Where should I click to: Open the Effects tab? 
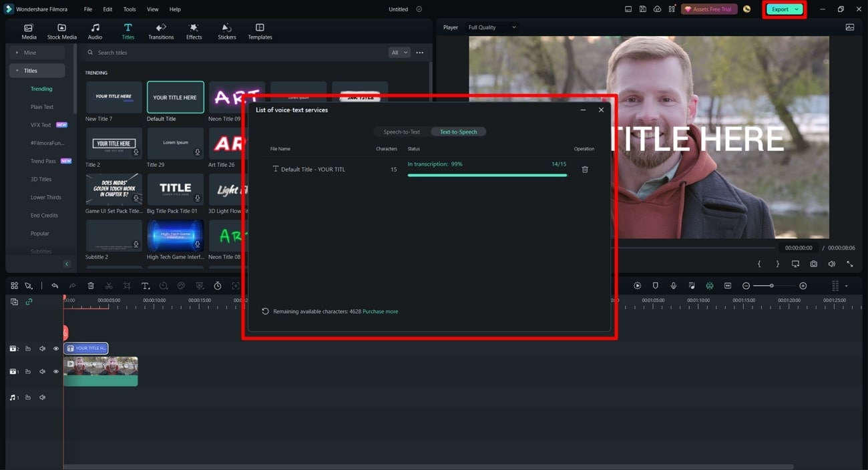pos(194,31)
